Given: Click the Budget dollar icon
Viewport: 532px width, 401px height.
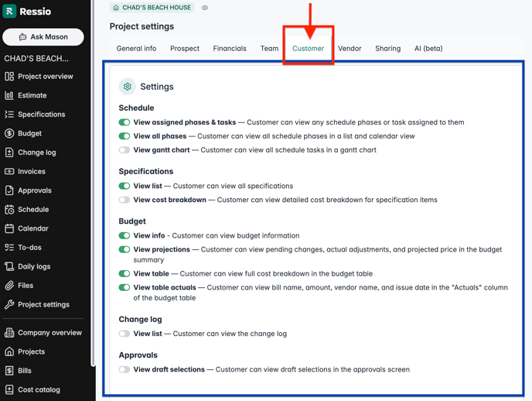Looking at the screenshot, I should 9,133.
